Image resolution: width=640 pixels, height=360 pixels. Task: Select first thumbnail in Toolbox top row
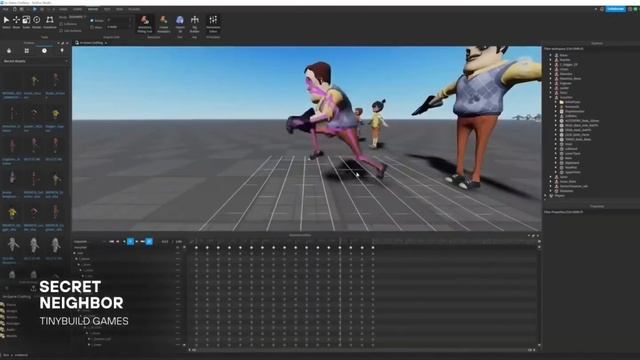point(12,81)
